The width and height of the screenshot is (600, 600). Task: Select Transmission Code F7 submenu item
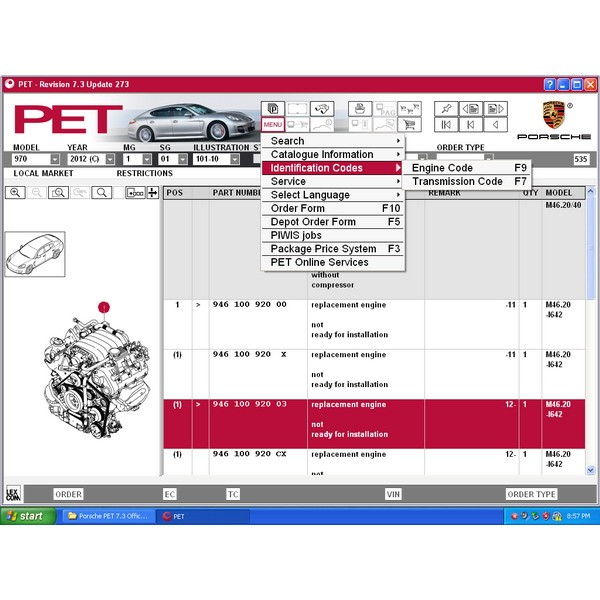[469, 181]
